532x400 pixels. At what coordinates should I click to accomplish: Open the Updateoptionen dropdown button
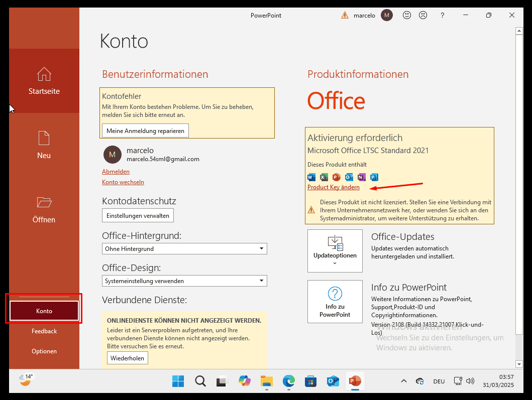[335, 251]
